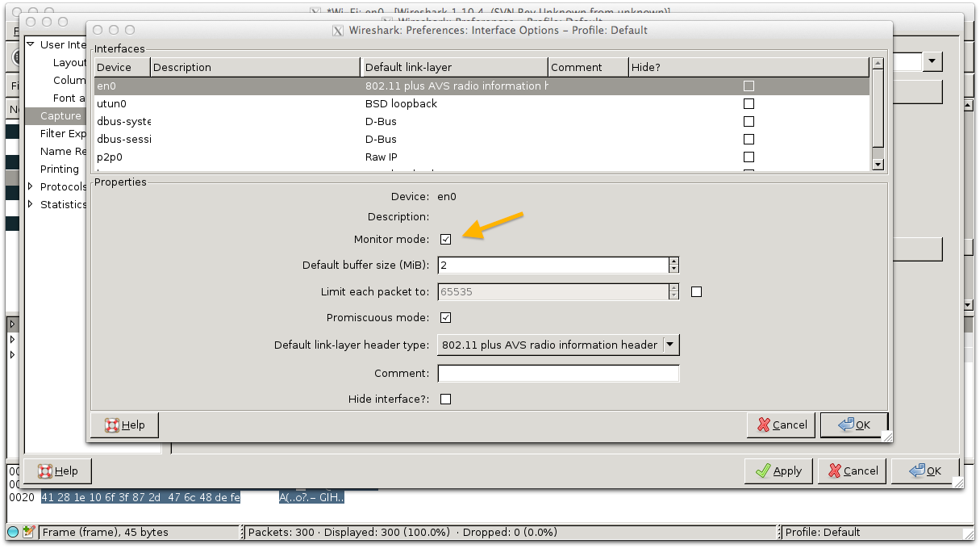The width and height of the screenshot is (980, 548).
Task: Click OK in the Interface Options dialog
Action: click(854, 425)
